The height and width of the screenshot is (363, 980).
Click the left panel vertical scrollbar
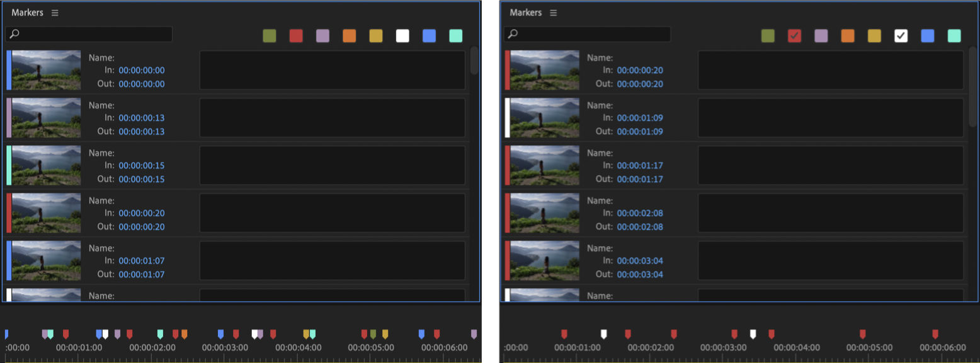474,60
